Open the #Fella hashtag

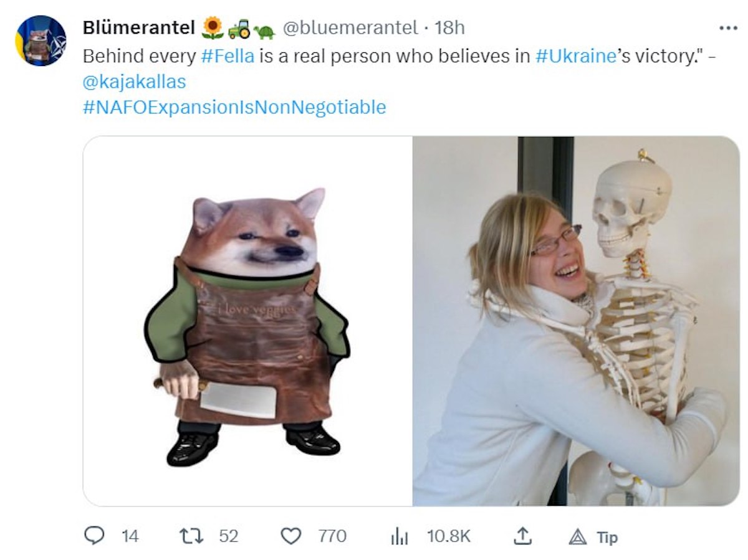coord(228,55)
